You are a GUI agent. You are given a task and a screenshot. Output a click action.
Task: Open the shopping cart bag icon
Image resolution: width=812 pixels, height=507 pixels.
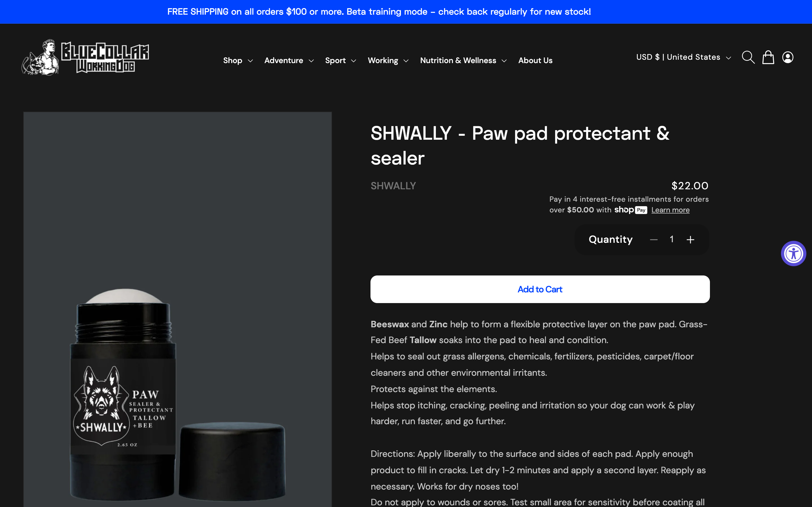coord(768,57)
